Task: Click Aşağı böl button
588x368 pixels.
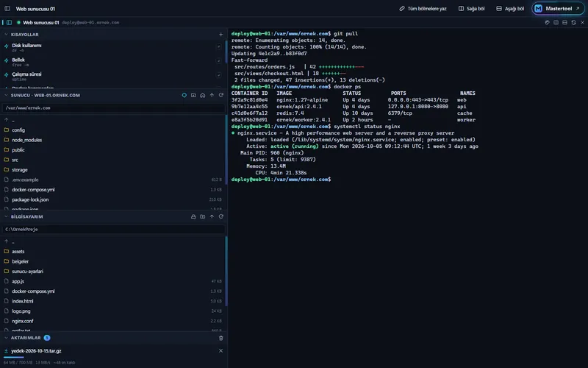Action: click(509, 8)
